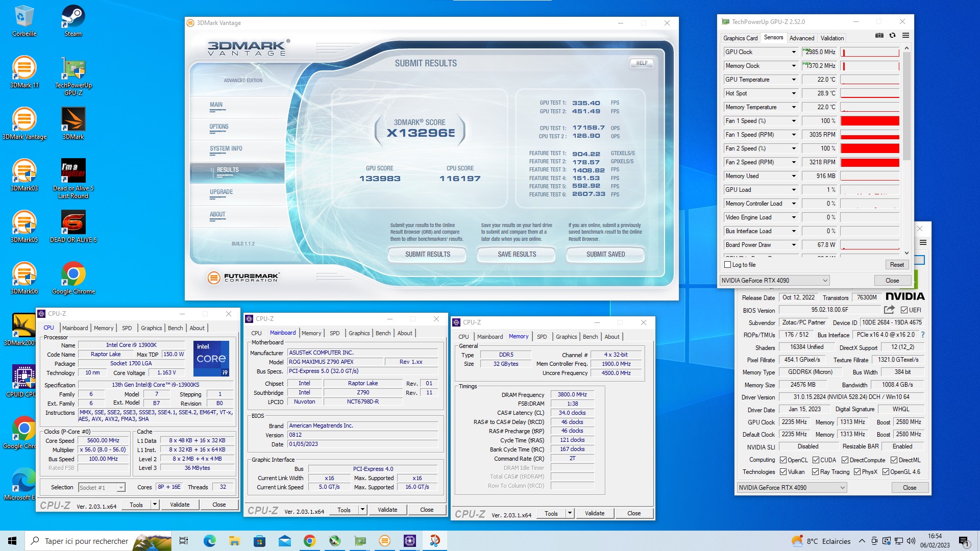
Task: Click Bus Interface question mark icon
Action: pyautogui.click(x=922, y=335)
